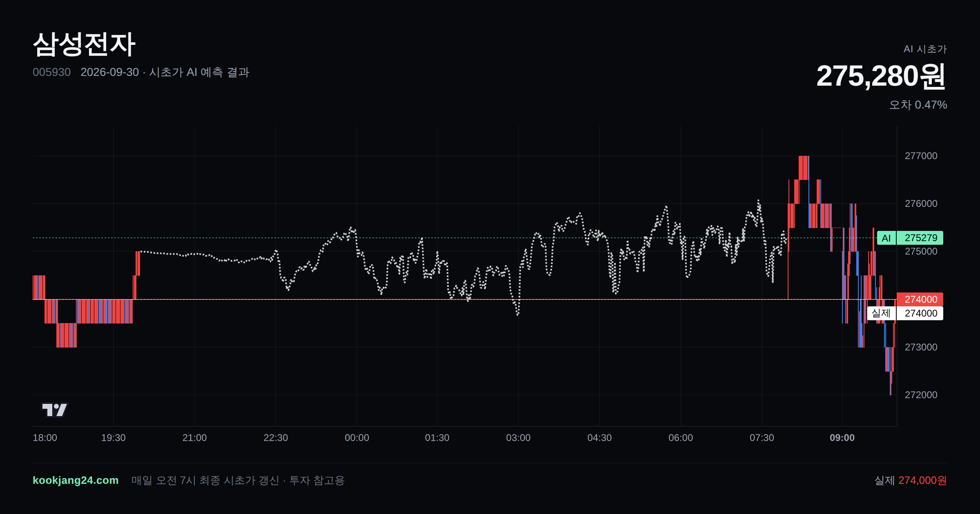The width and height of the screenshot is (980, 514).
Task: Click the 00:00 time axis label
Action: 357,438
